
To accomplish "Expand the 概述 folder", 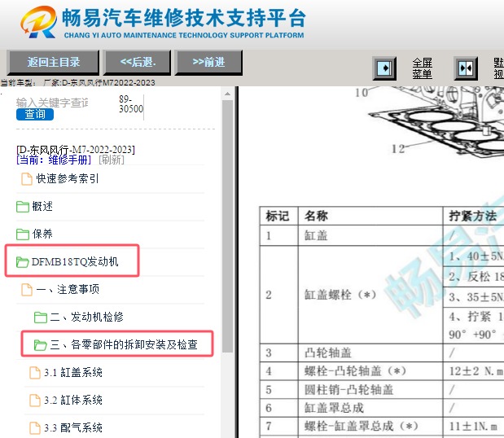I will 42,206.
